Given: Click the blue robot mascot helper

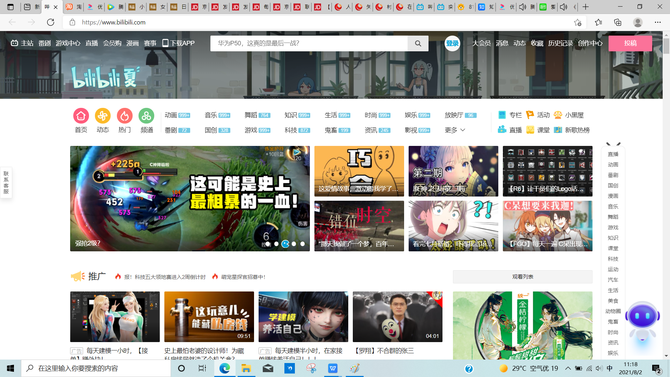Looking at the screenshot, I should 642,321.
